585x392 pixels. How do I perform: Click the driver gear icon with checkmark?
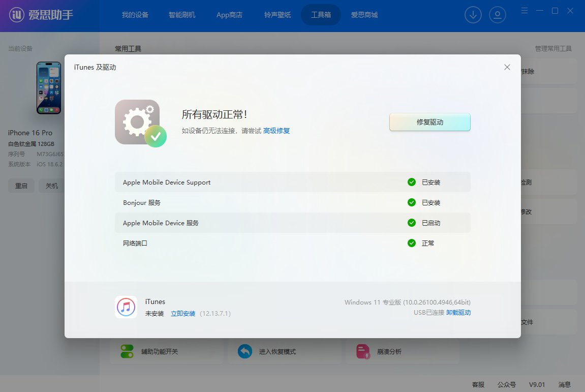point(141,123)
